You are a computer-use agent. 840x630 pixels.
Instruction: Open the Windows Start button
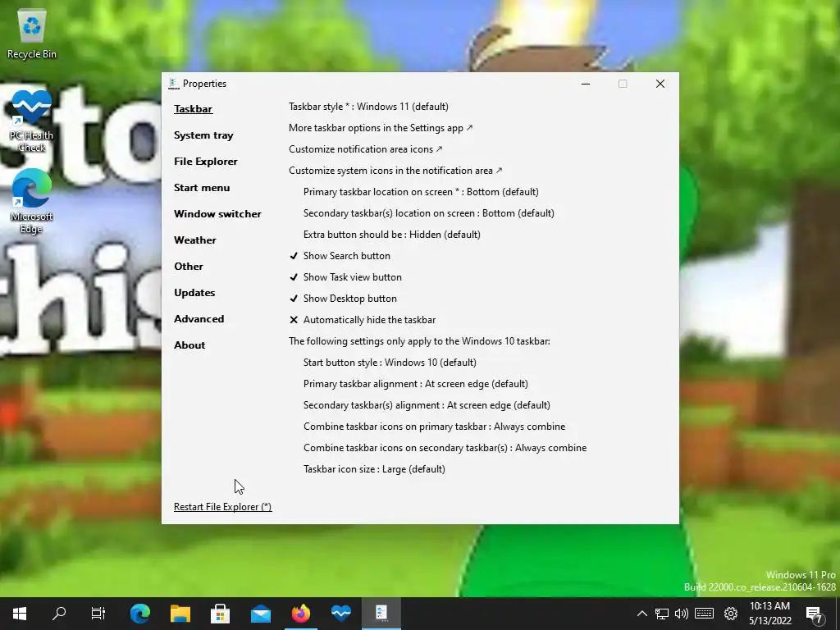(x=20, y=614)
